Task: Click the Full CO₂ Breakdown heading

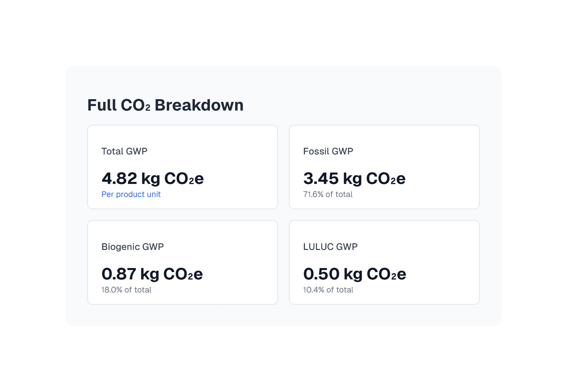Action: coord(165,105)
